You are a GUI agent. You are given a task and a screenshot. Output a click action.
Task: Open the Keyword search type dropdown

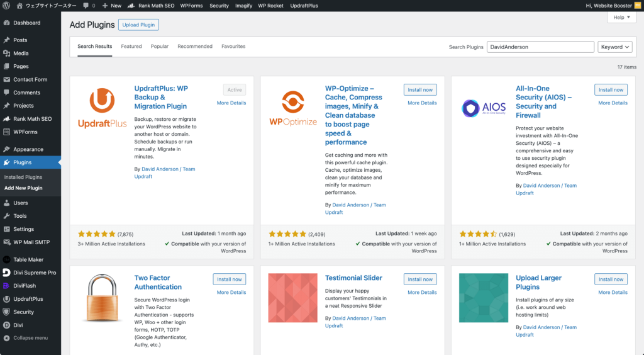[x=615, y=47]
